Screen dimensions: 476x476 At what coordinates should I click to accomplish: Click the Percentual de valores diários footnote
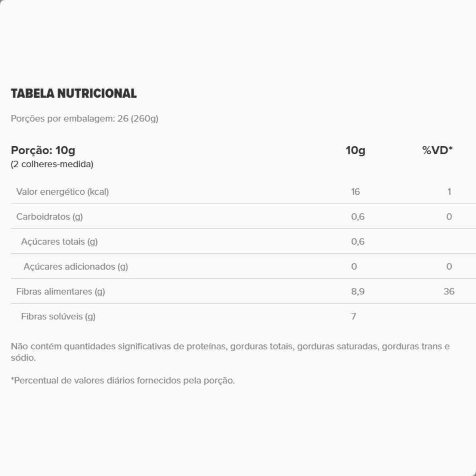point(123,381)
